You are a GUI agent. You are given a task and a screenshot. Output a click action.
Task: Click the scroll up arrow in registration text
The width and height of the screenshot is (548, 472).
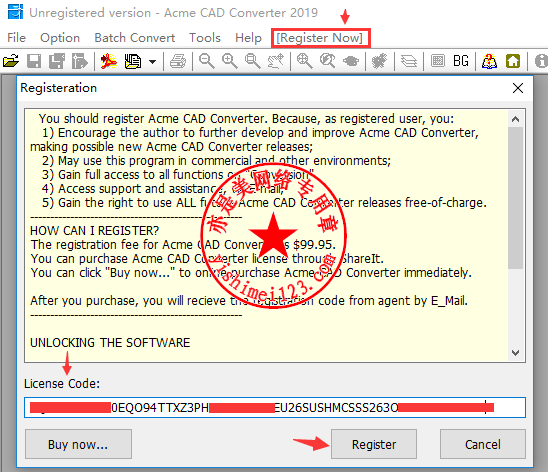[515, 119]
